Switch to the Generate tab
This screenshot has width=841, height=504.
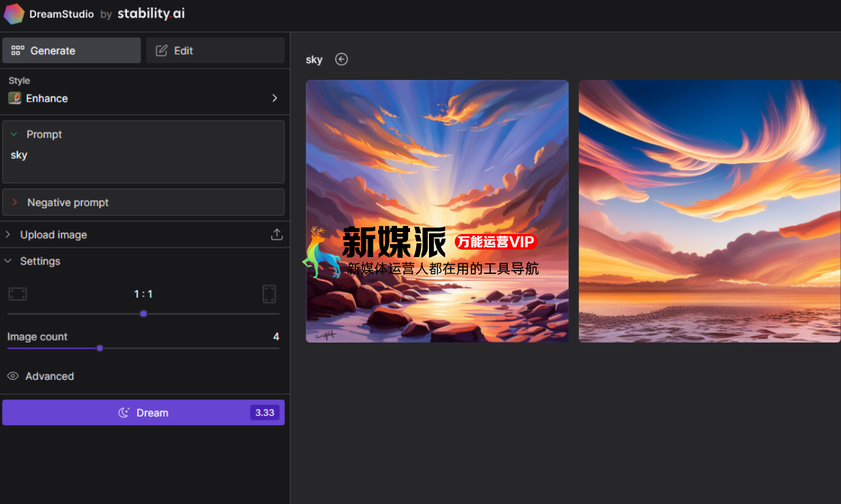(71, 50)
